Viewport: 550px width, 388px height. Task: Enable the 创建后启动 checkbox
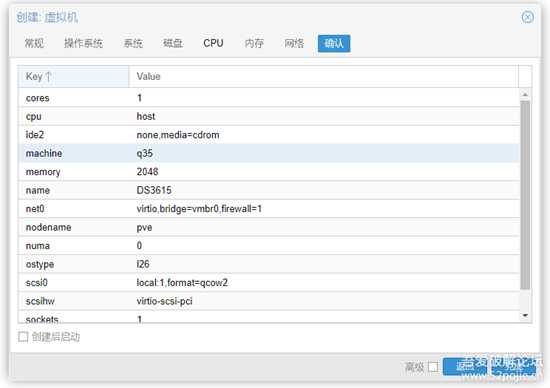[23, 337]
